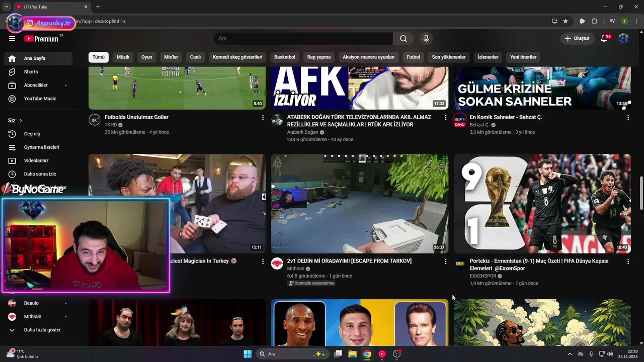Click the search magnifier button

pos(404,39)
